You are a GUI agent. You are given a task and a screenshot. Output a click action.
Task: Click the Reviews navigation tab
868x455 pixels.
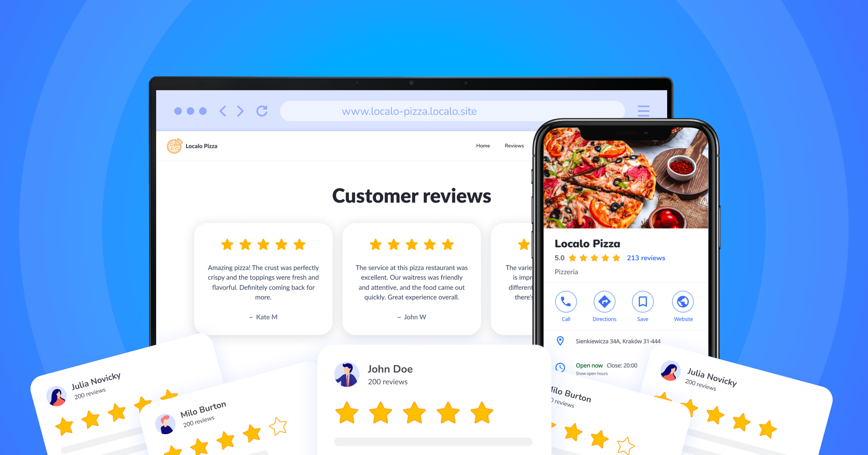(515, 145)
